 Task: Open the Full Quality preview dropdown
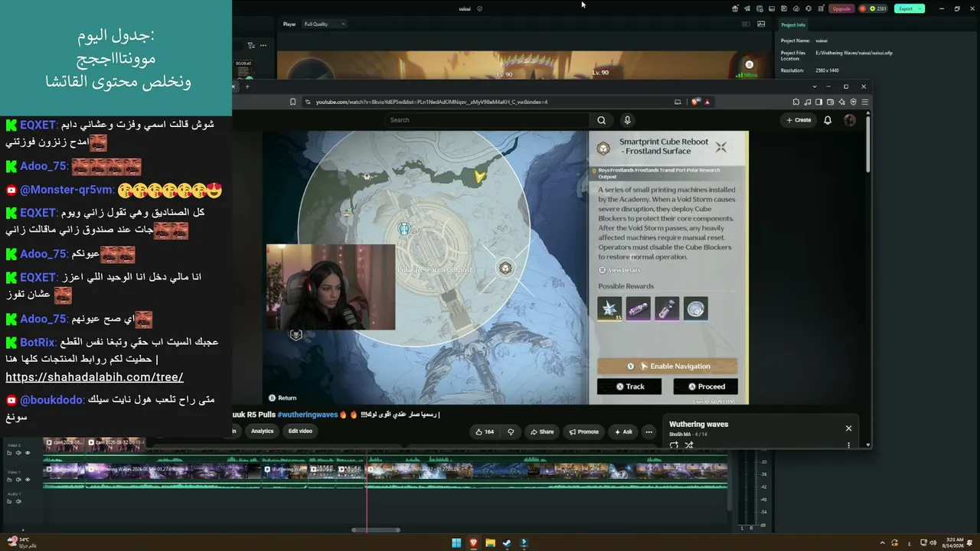click(325, 24)
